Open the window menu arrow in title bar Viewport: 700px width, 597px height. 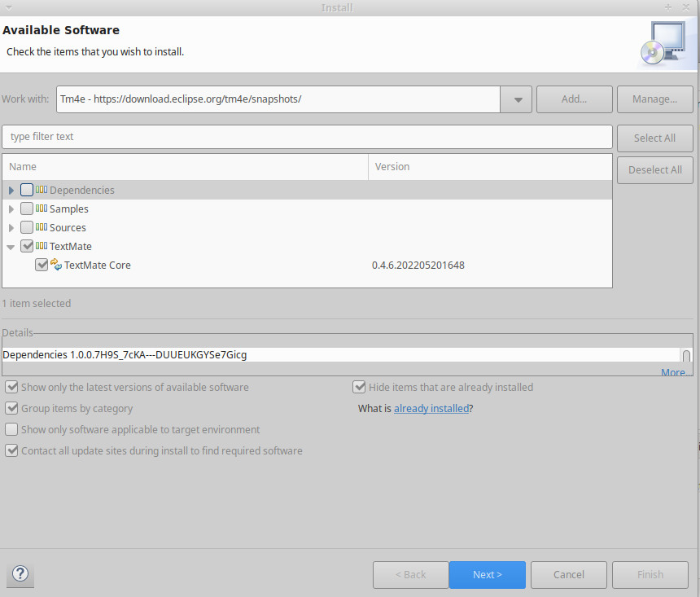(x=8, y=7)
